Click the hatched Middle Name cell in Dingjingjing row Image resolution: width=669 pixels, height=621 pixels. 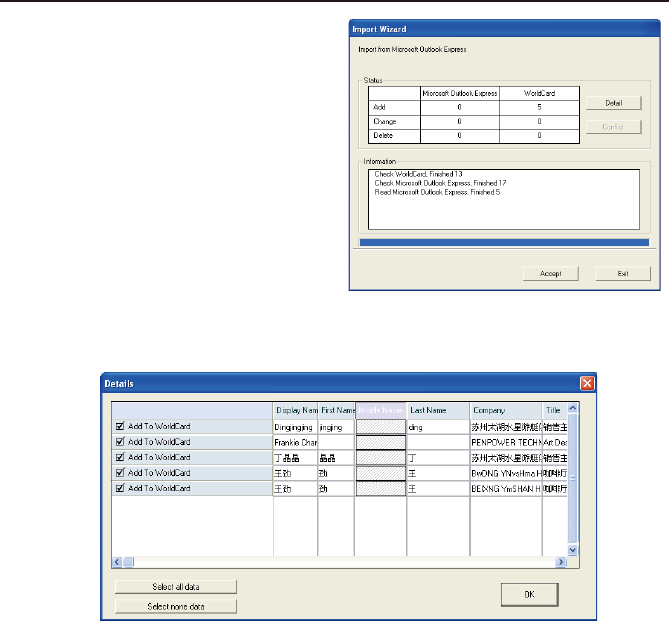click(x=381, y=427)
